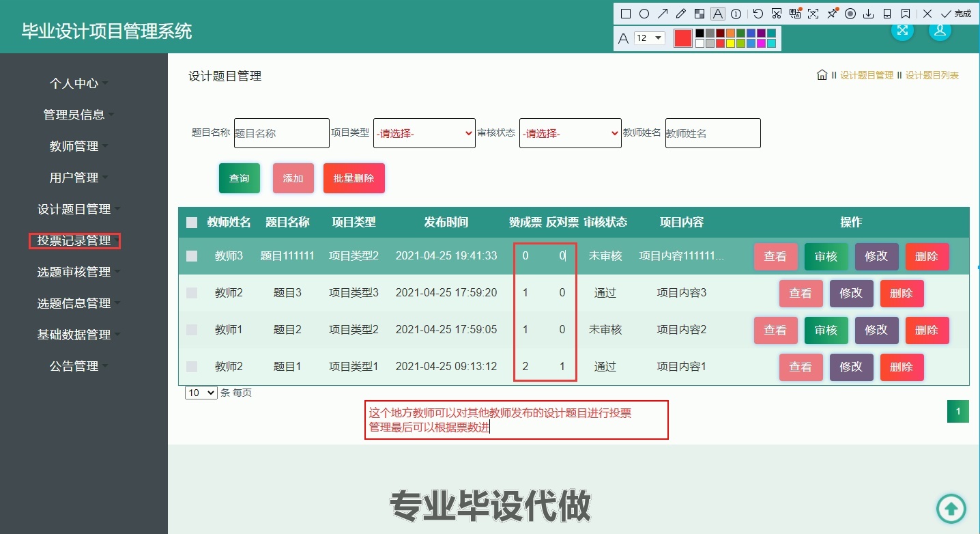Pick the yellow color swatch
The height and width of the screenshot is (534, 980).
tap(730, 43)
